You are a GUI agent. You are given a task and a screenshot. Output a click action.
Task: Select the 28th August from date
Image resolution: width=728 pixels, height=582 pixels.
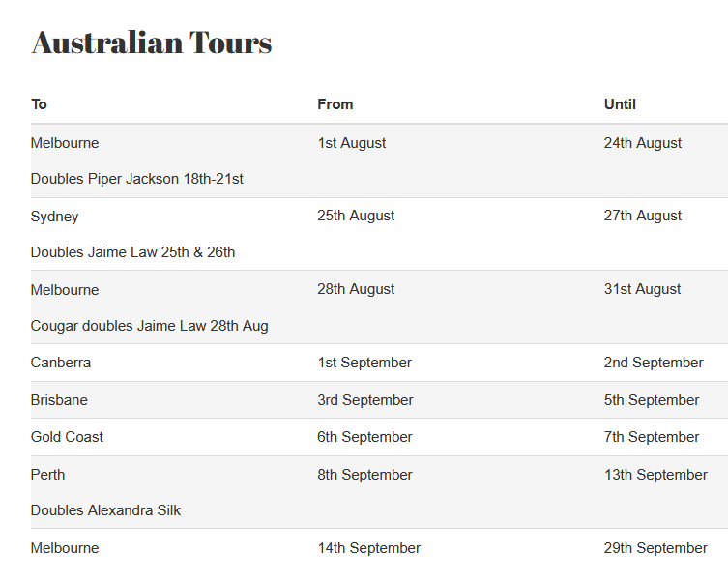[356, 289]
